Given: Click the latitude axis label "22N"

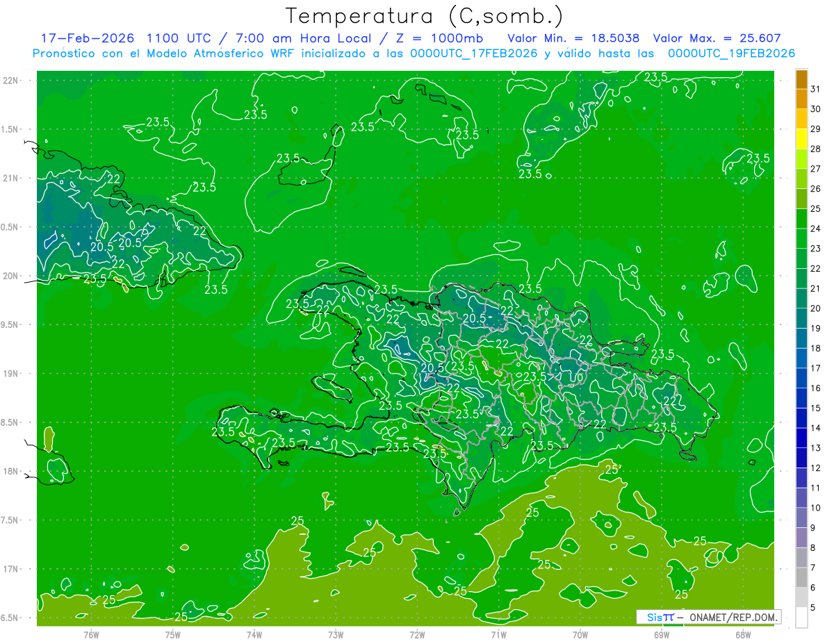Looking at the screenshot, I should tap(11, 80).
